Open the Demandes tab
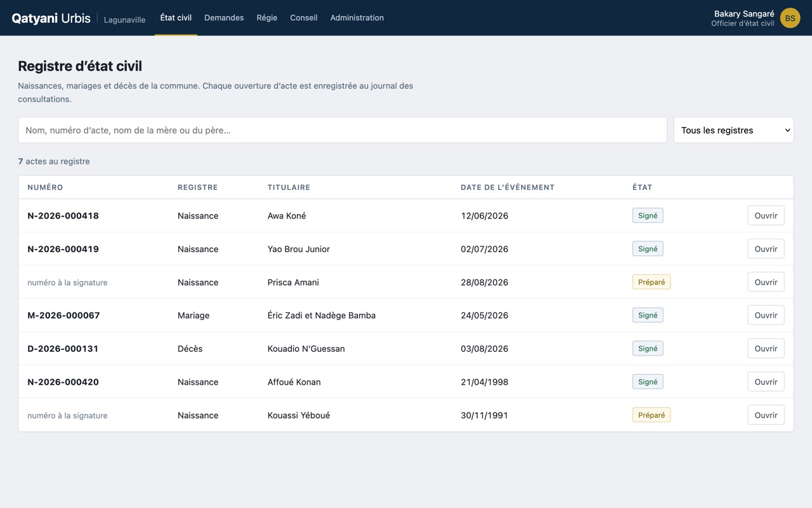Screen dimensions: 812x508 pyautogui.click(x=224, y=18)
